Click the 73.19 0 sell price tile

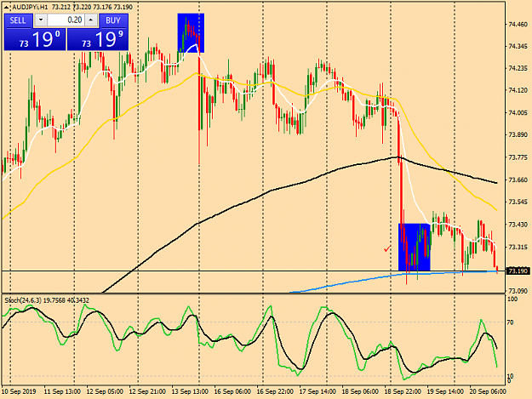[x=35, y=39]
